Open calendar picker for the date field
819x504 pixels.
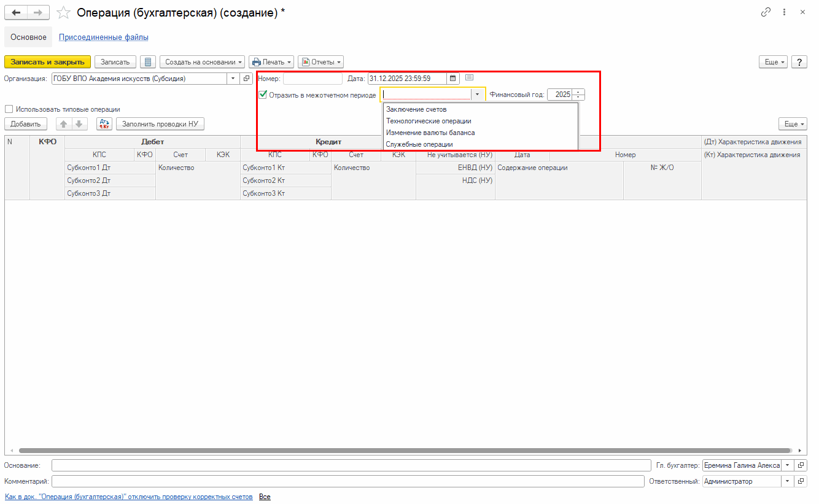453,79
